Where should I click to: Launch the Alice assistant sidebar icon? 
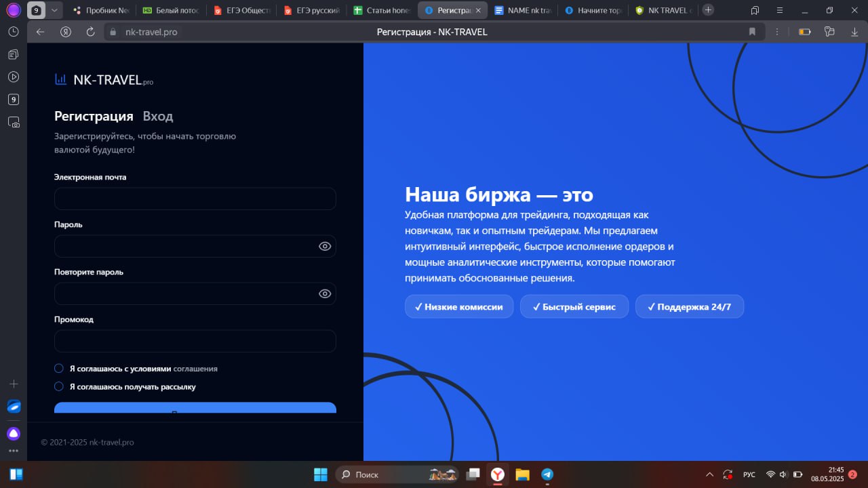coord(14,434)
